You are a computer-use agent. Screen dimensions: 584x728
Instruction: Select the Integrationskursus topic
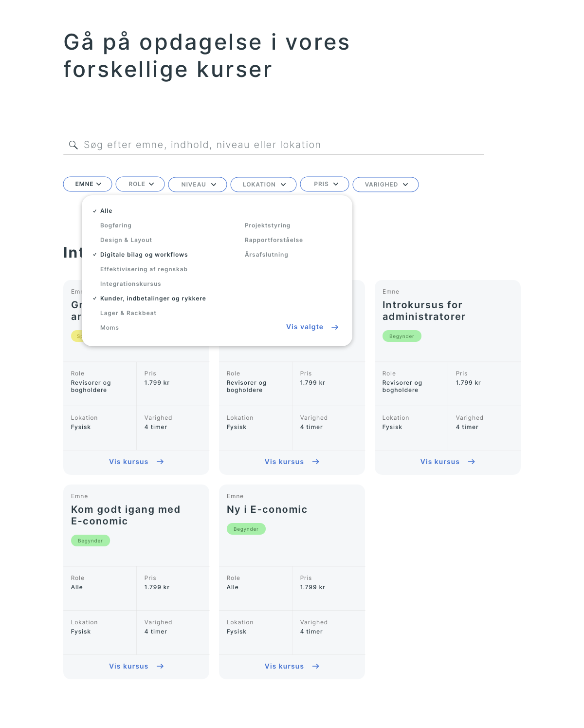click(x=130, y=284)
